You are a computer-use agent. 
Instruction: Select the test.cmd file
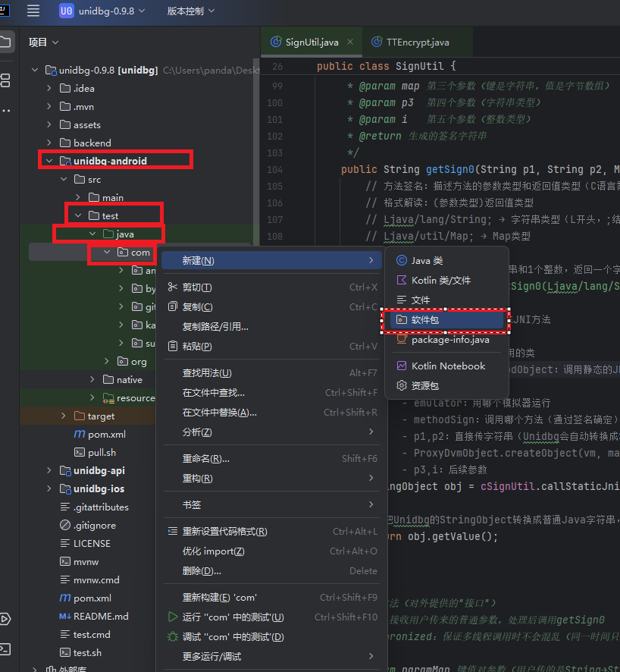[x=85, y=634]
